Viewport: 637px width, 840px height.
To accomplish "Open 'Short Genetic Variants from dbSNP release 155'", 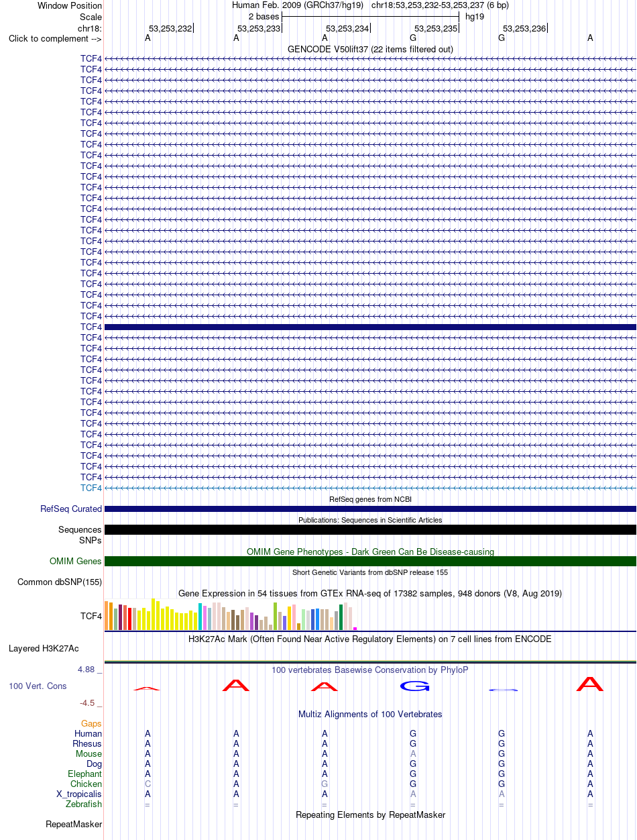I will (x=370, y=572).
